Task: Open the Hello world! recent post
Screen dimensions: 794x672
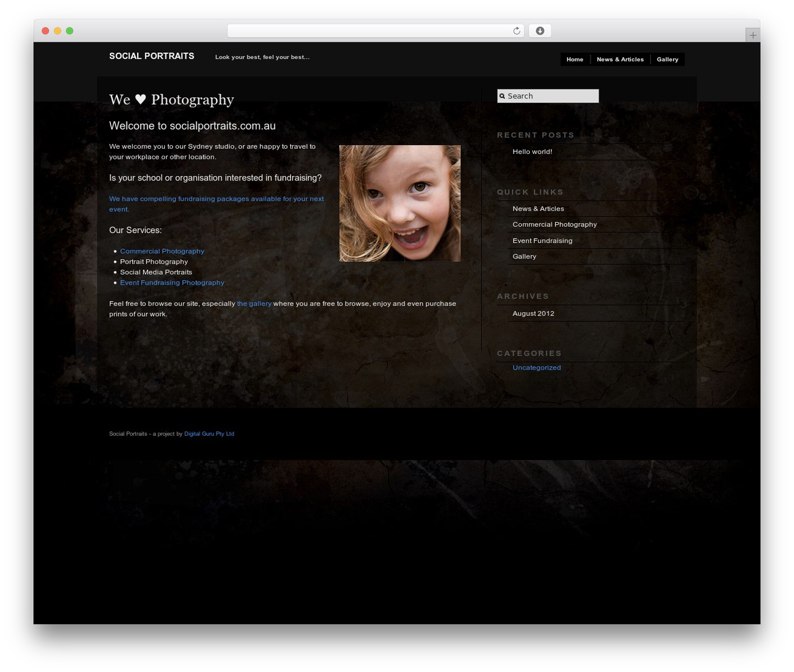Action: tap(532, 151)
